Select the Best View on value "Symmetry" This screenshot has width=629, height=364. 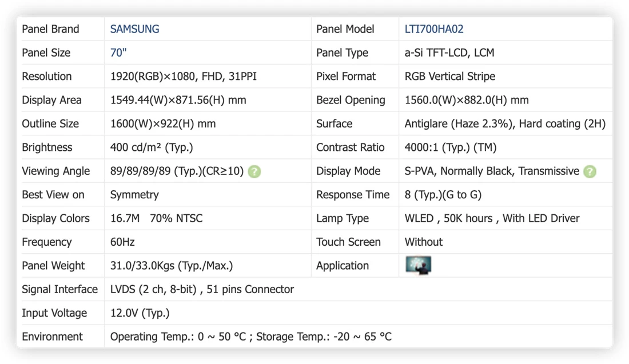134,194
